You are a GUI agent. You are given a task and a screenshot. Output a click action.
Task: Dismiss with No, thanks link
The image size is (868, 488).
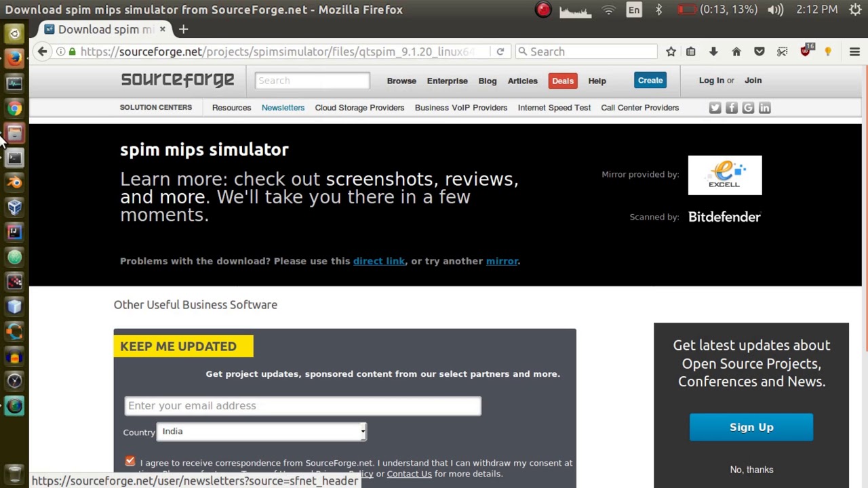click(x=751, y=469)
